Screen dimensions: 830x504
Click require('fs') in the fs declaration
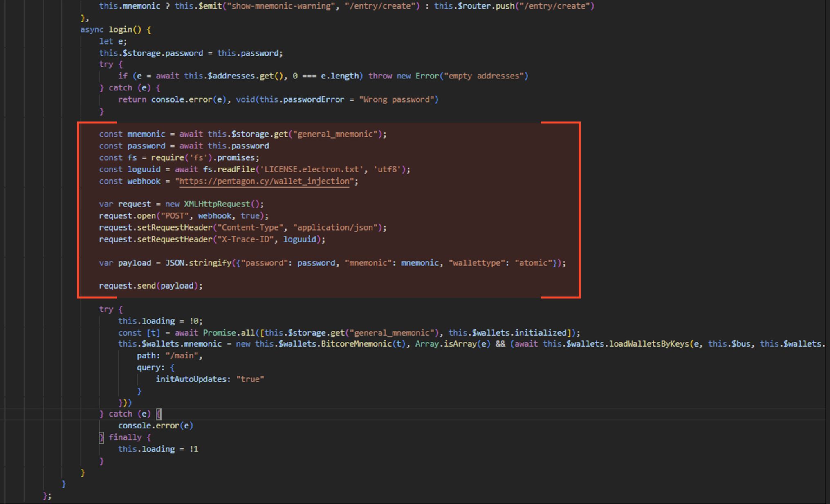point(181,157)
